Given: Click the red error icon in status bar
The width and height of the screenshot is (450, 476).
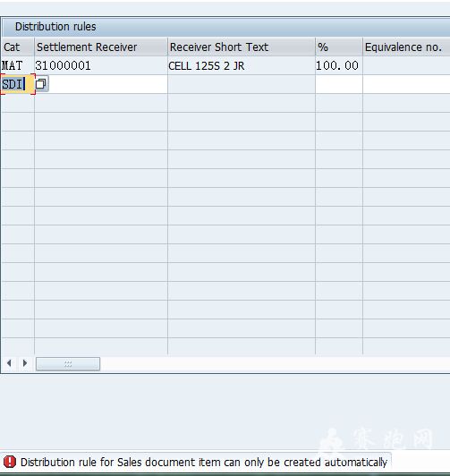Looking at the screenshot, I should tap(10, 462).
